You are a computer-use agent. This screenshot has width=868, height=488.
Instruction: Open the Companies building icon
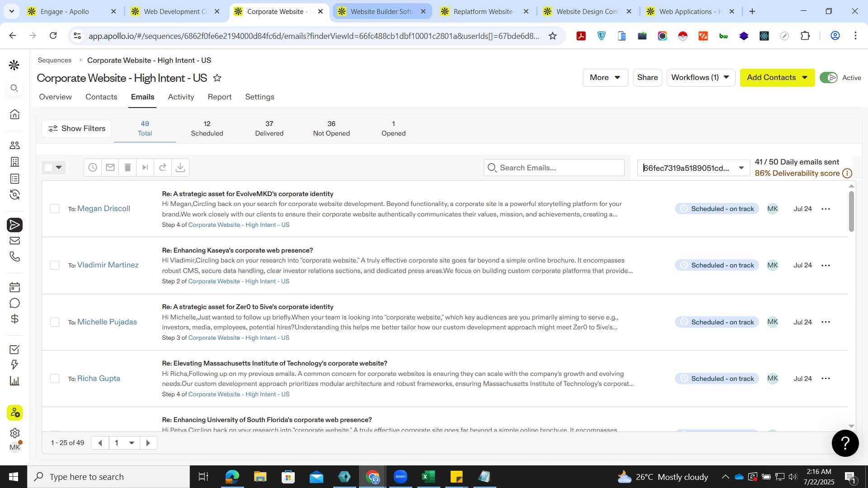pos(14,162)
